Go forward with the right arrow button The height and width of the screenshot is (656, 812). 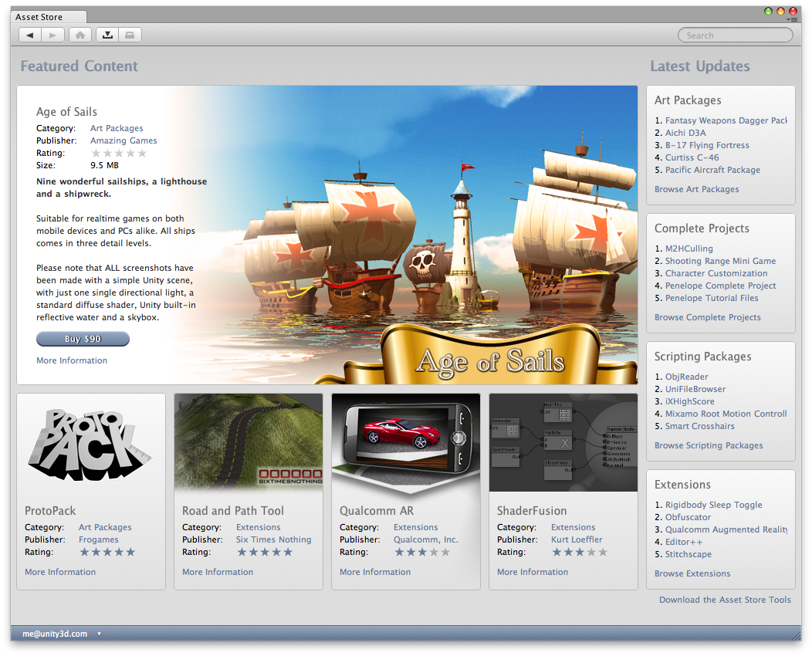[52, 36]
